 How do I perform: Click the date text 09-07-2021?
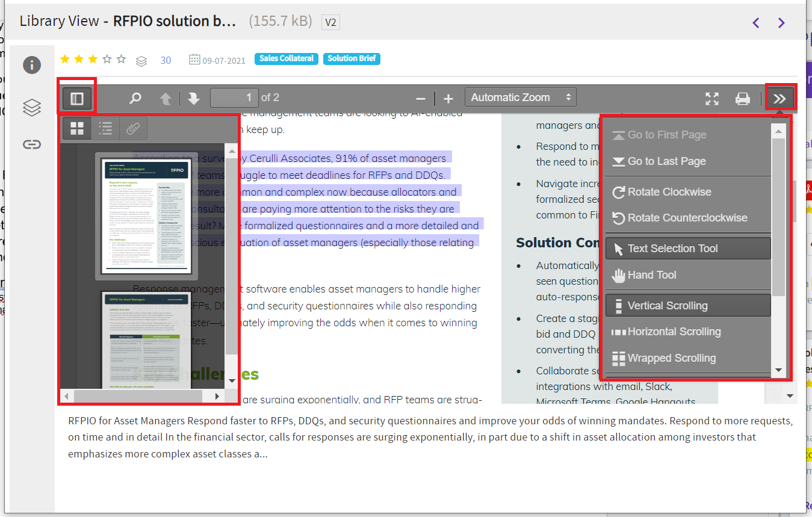[224, 60]
